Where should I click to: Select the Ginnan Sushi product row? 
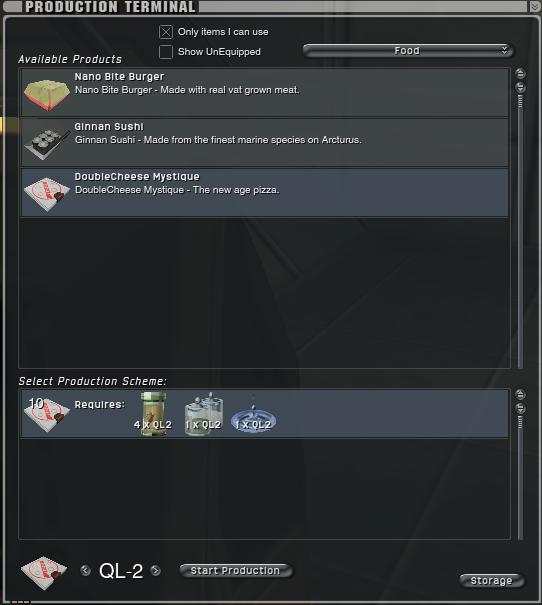265,142
